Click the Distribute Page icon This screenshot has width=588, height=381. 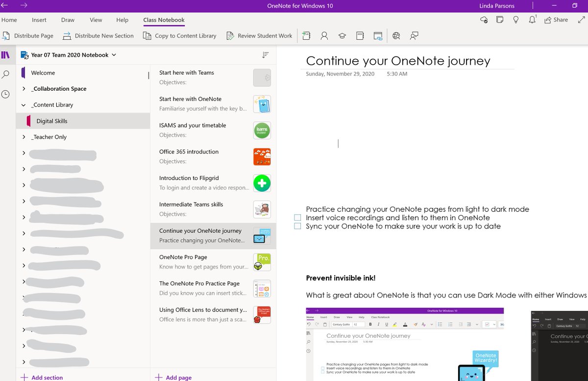click(6, 36)
